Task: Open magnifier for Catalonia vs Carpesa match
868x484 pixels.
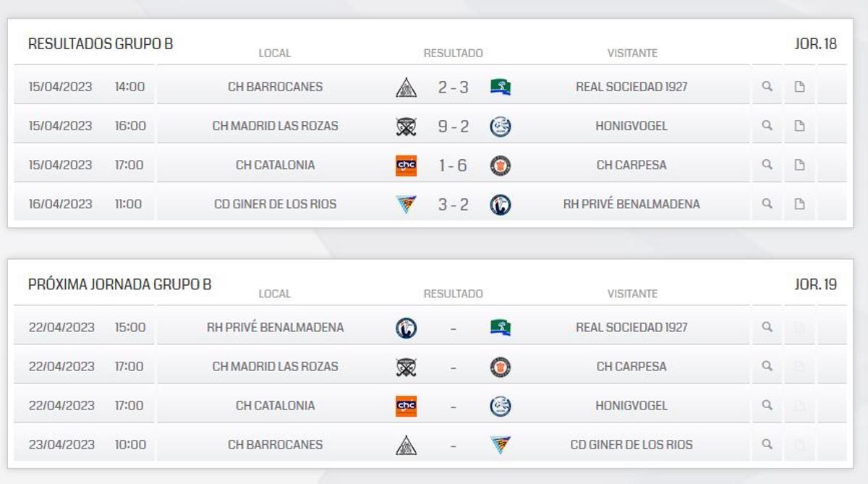Action: (x=766, y=164)
